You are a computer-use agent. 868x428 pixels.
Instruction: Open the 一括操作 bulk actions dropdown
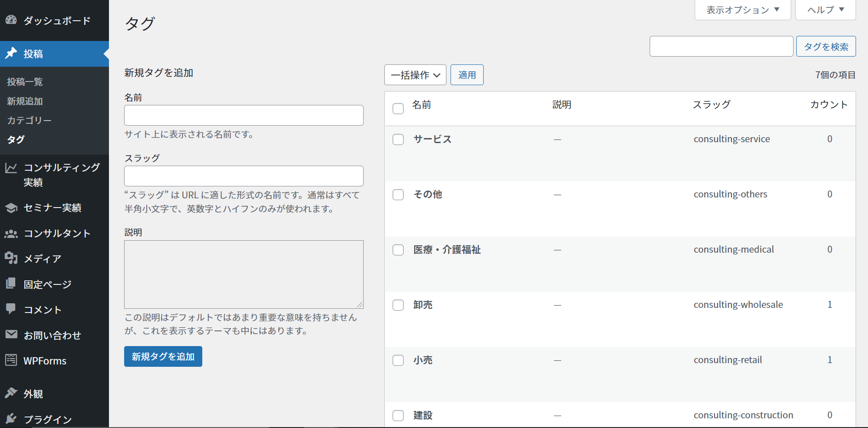point(415,75)
